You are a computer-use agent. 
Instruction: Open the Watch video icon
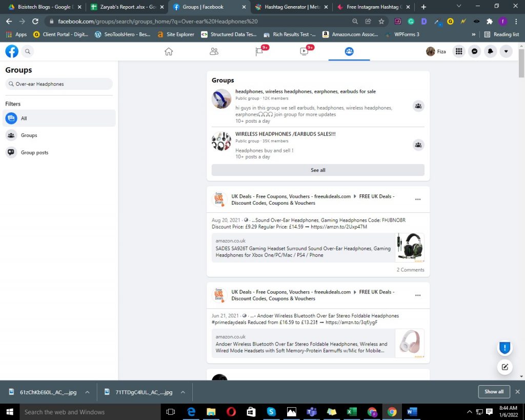coord(304,51)
